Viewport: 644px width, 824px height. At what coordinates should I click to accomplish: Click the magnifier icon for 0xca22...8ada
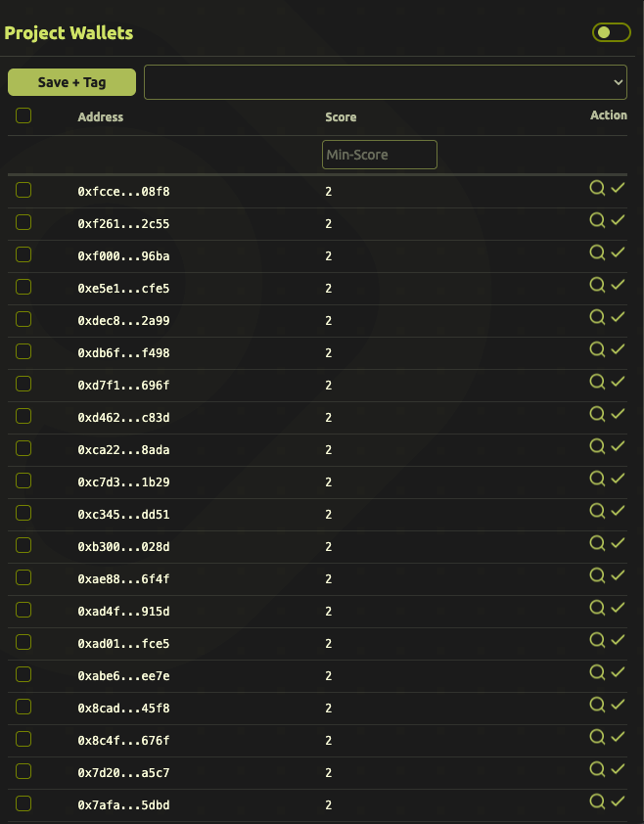click(597, 447)
